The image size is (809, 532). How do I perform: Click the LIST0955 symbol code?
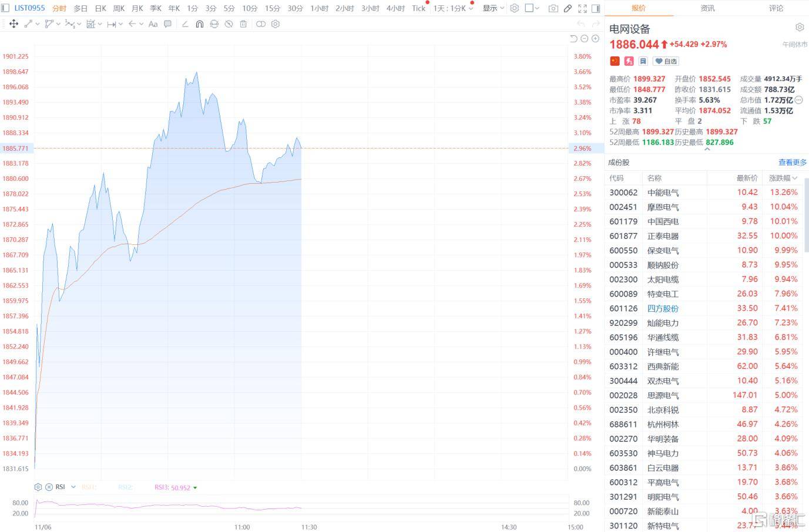(x=29, y=8)
